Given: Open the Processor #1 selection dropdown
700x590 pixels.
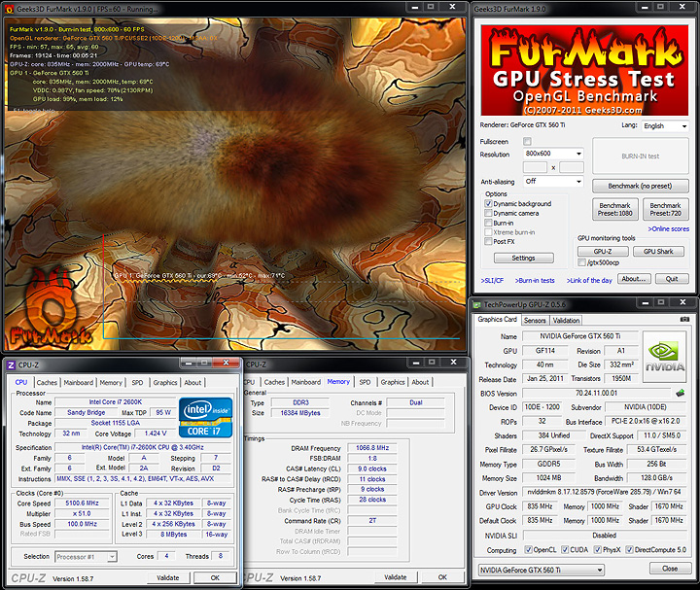Looking at the screenshot, I should click(86, 557).
